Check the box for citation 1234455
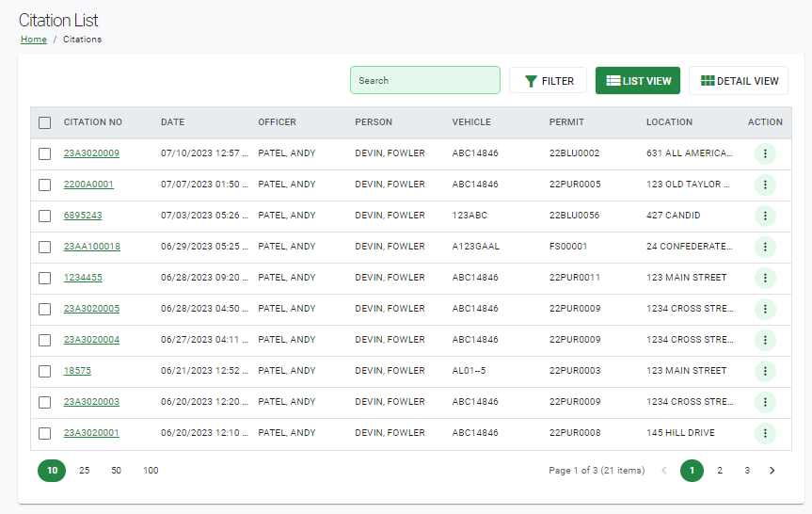 (x=45, y=279)
